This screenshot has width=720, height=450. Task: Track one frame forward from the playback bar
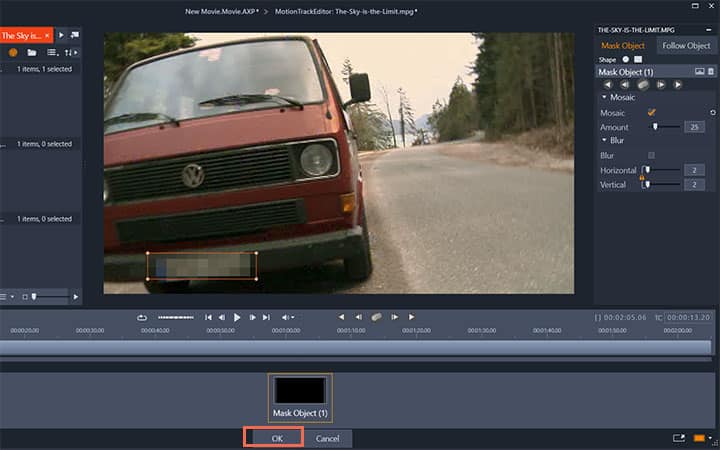(394, 317)
